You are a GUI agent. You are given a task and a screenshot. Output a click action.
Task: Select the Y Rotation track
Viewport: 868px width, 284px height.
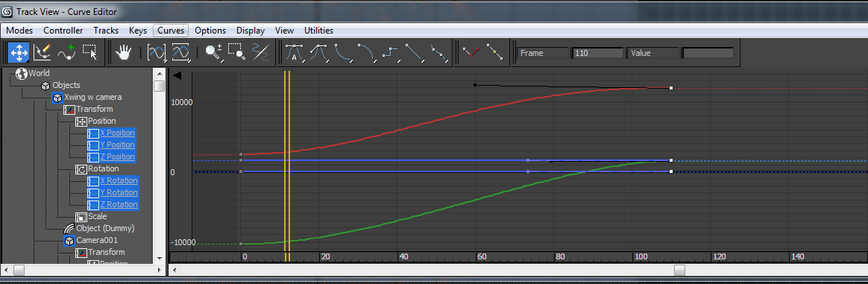coord(119,192)
